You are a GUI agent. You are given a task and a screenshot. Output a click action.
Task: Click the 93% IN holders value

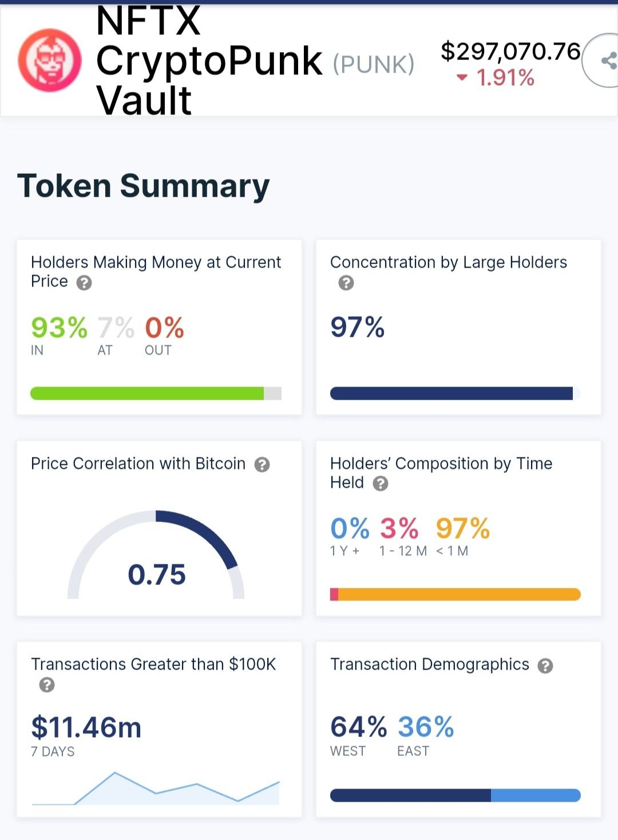pos(59,328)
